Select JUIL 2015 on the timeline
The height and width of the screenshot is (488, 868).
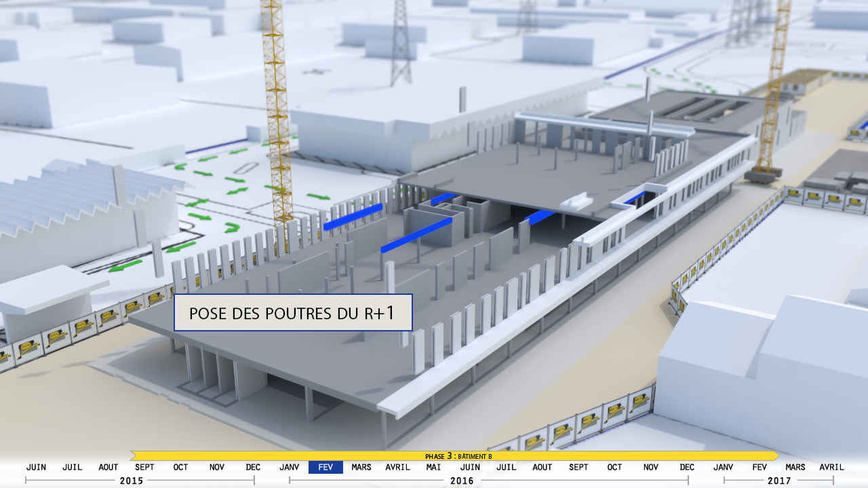point(72,467)
